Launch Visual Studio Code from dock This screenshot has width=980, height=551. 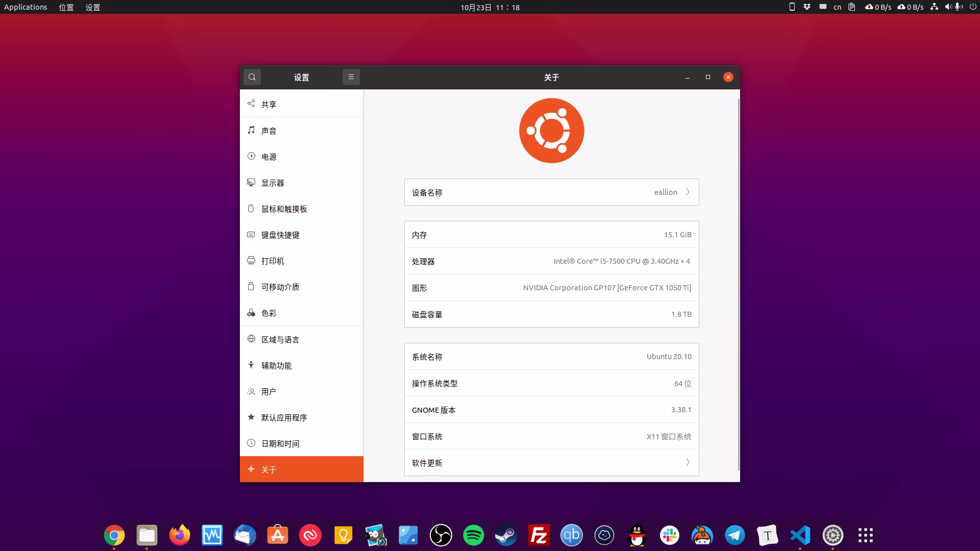click(800, 536)
